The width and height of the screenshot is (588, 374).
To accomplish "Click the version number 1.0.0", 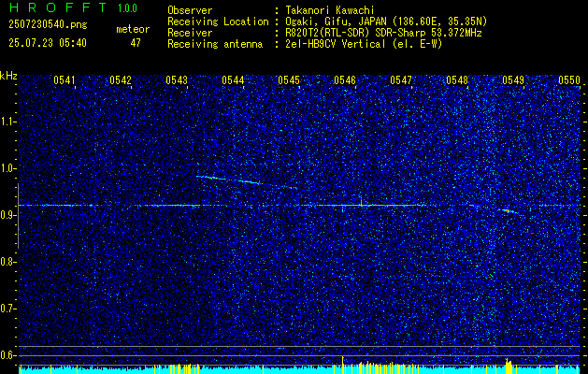I will (x=127, y=7).
